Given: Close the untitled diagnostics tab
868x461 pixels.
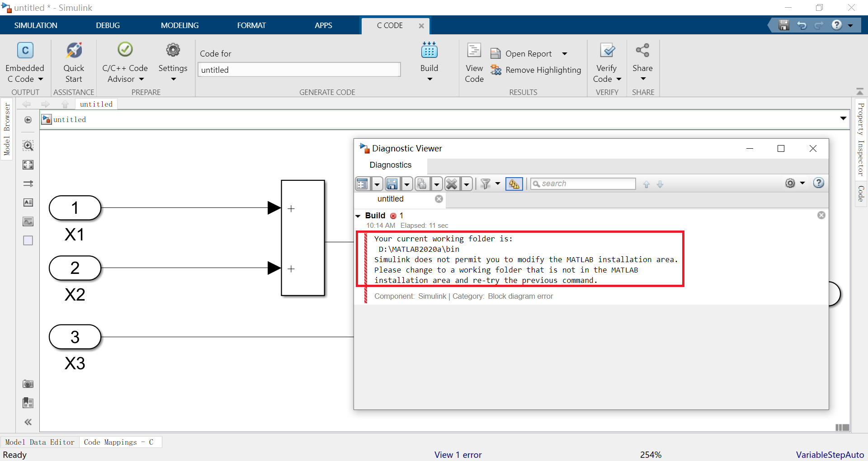Looking at the screenshot, I should [x=439, y=199].
